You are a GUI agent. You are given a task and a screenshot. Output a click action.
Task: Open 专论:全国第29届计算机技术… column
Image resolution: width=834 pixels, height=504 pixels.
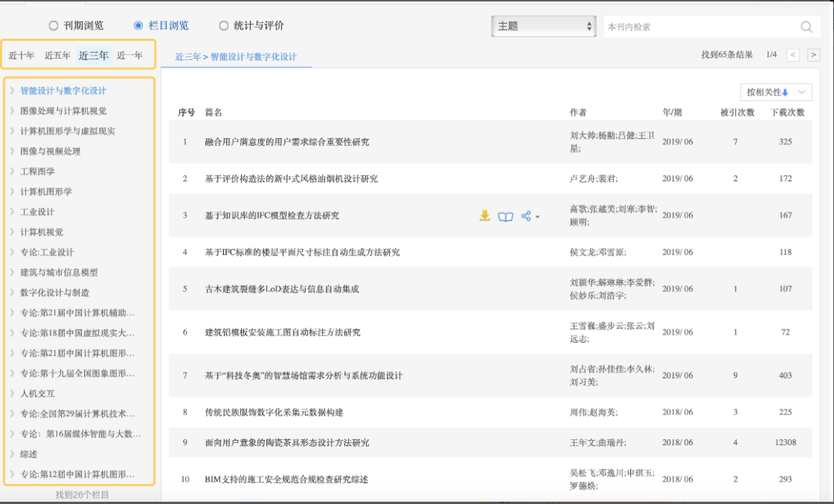click(78, 414)
